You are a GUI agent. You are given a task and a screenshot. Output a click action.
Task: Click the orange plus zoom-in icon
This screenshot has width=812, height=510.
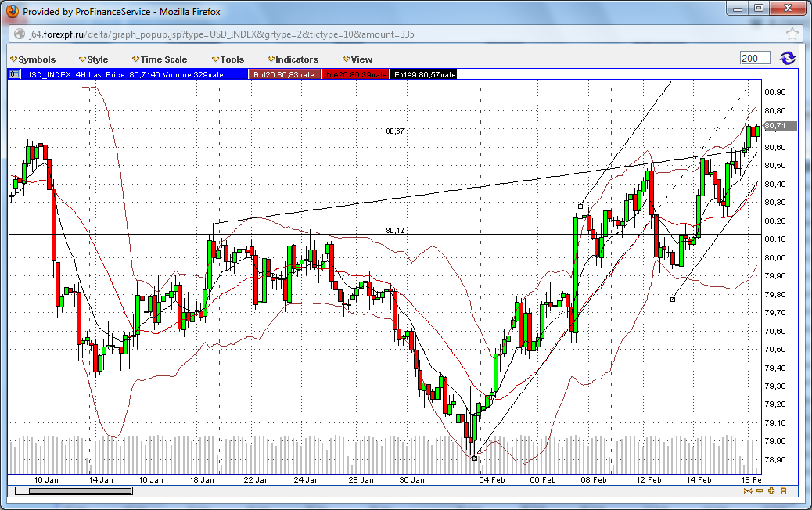point(771,491)
